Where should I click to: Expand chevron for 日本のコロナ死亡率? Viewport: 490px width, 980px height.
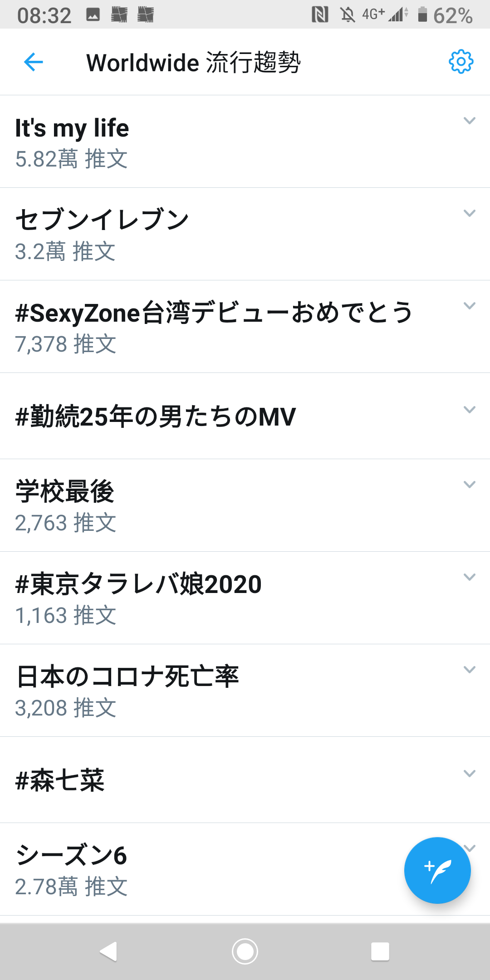[470, 670]
